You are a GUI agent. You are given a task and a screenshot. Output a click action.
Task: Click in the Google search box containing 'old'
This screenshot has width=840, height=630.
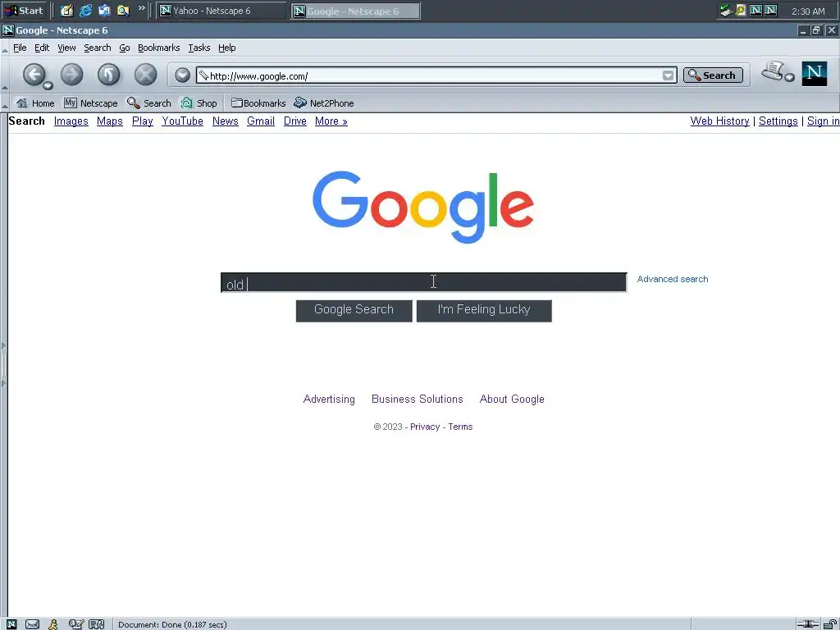click(x=424, y=282)
